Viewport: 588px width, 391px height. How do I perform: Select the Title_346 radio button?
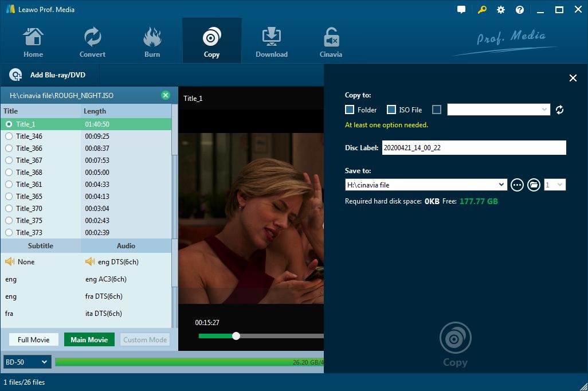coord(9,136)
